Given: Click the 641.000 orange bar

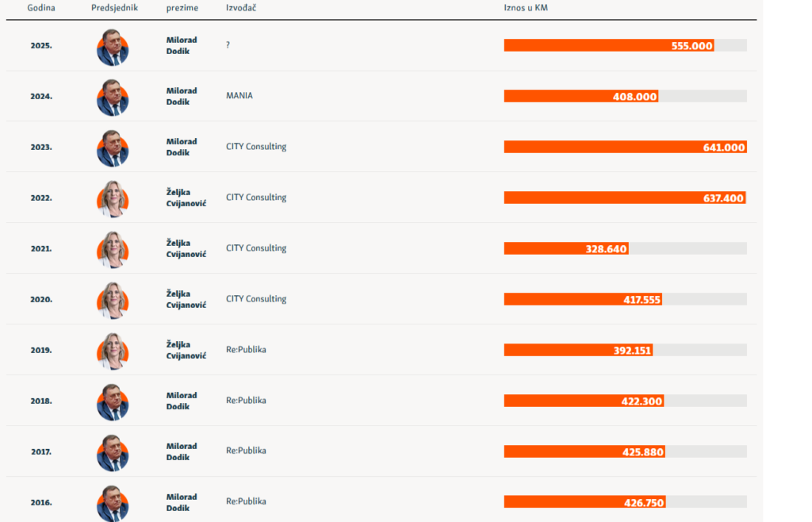Looking at the screenshot, I should (625, 147).
